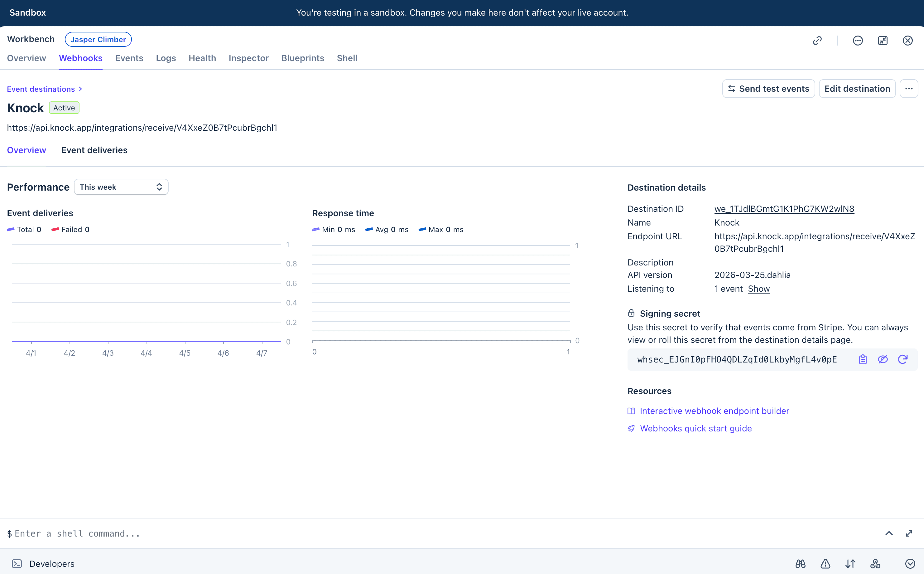Expand the shell panel upward chevron

889,533
